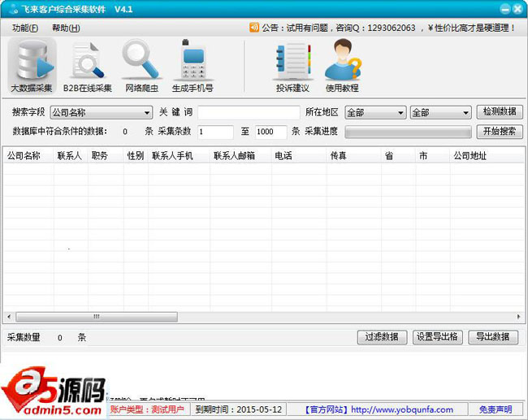Sort by the 传真 column header

354,156
